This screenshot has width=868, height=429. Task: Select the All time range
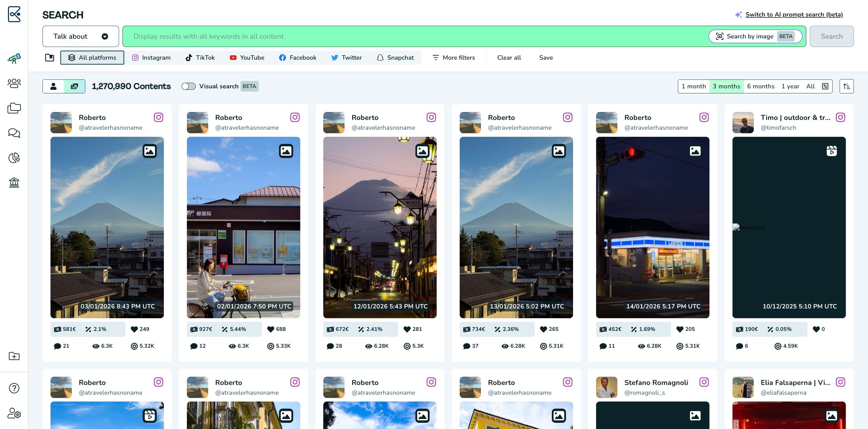coord(810,86)
